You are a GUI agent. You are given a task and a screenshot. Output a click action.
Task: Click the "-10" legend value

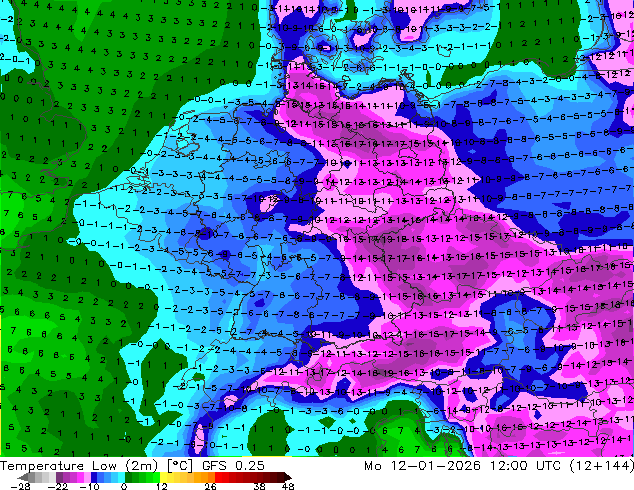tap(89, 486)
